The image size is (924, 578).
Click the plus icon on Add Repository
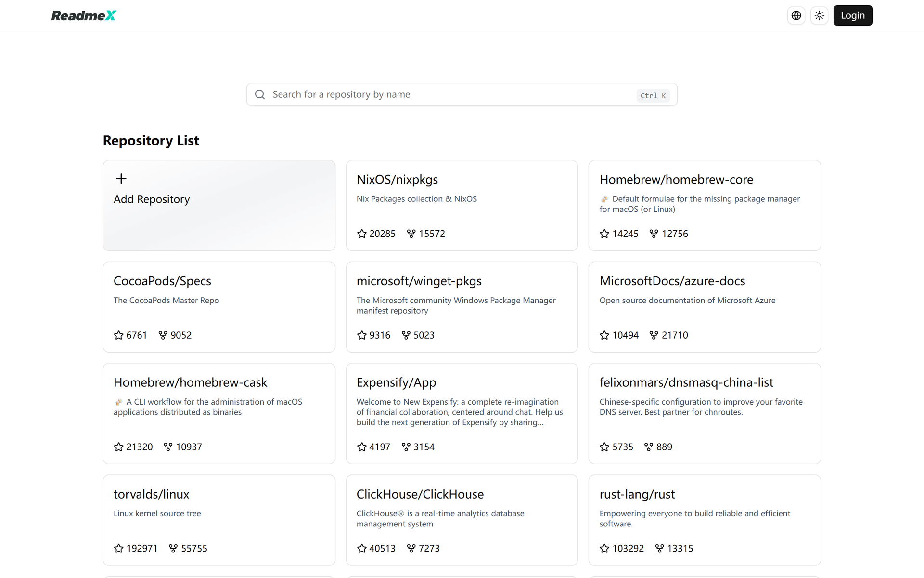pos(121,179)
